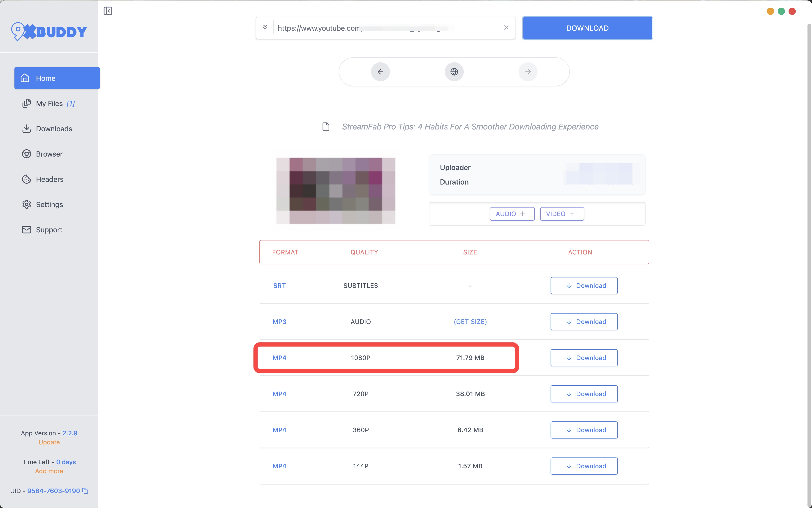Viewport: 812px width, 508px height.
Task: Click the blurred video thumbnail
Action: pyautogui.click(x=336, y=190)
